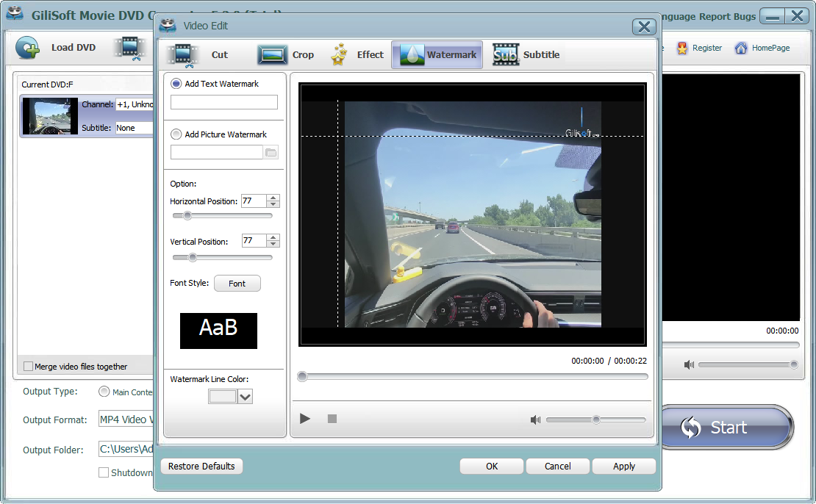The image size is (816, 504).
Task: Increase Vertical Position value
Action: [x=273, y=237]
